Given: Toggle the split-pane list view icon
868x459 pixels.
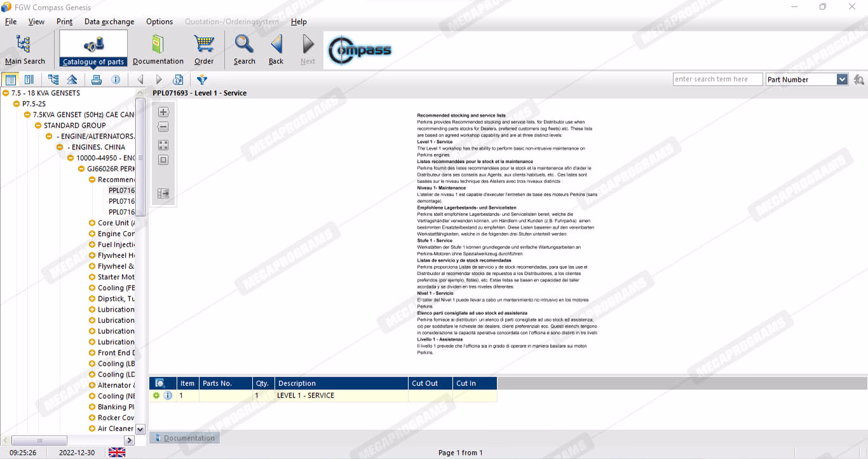Looking at the screenshot, I should [x=29, y=79].
